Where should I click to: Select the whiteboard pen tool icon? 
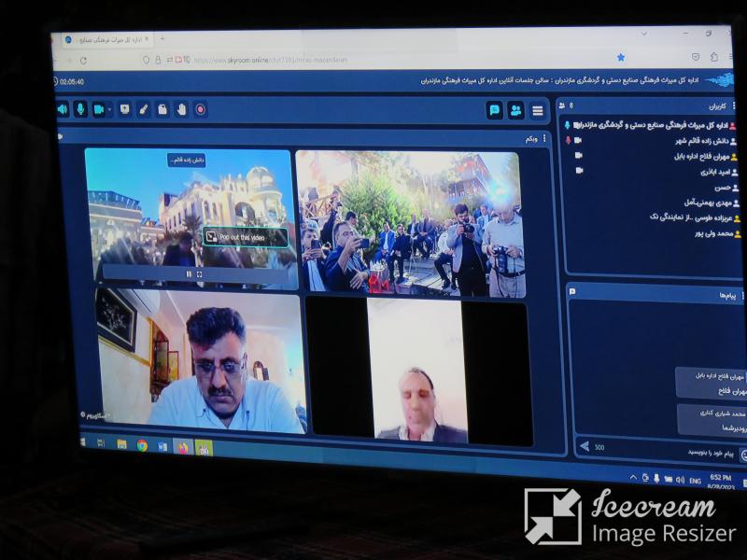point(144,109)
